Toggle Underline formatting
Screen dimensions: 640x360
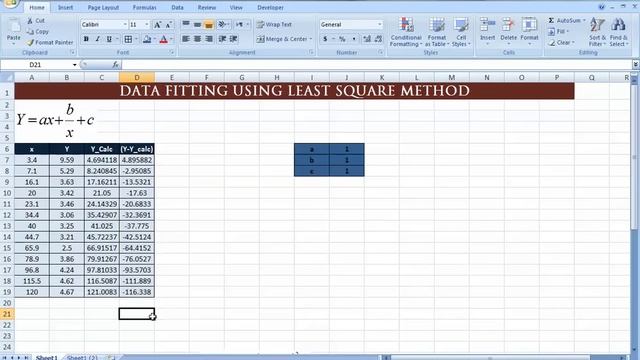tap(109, 39)
